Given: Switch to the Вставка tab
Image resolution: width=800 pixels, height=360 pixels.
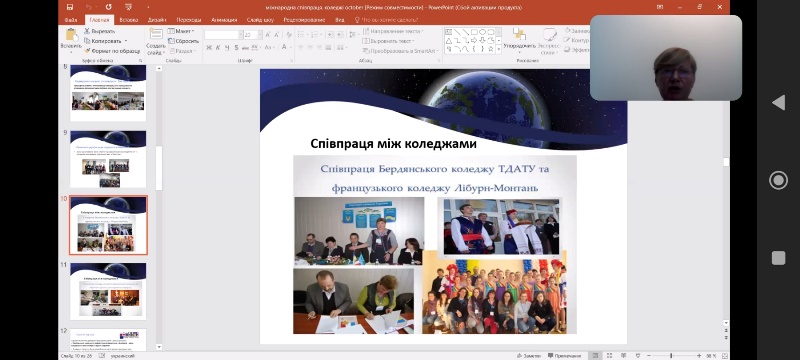Looking at the screenshot, I should click(x=129, y=20).
